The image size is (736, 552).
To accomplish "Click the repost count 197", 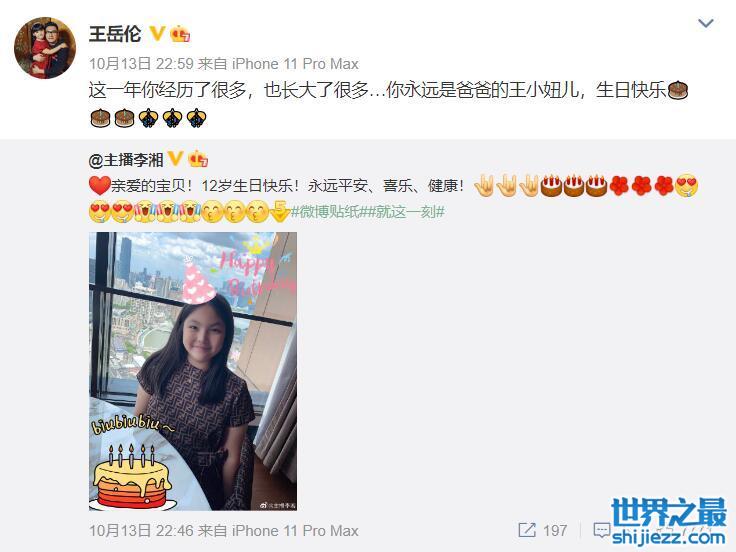I will (555, 530).
